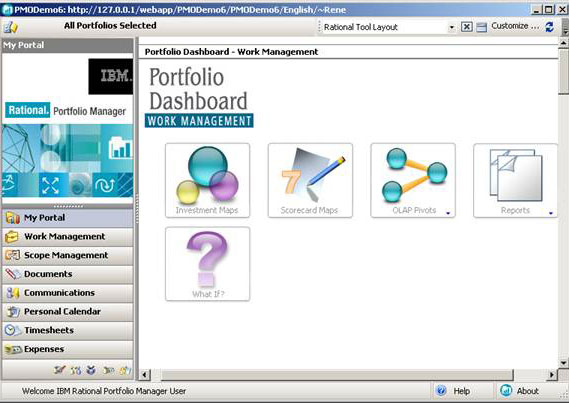Click the Work Management folder icon
This screenshot has width=569, height=403.
(12, 237)
